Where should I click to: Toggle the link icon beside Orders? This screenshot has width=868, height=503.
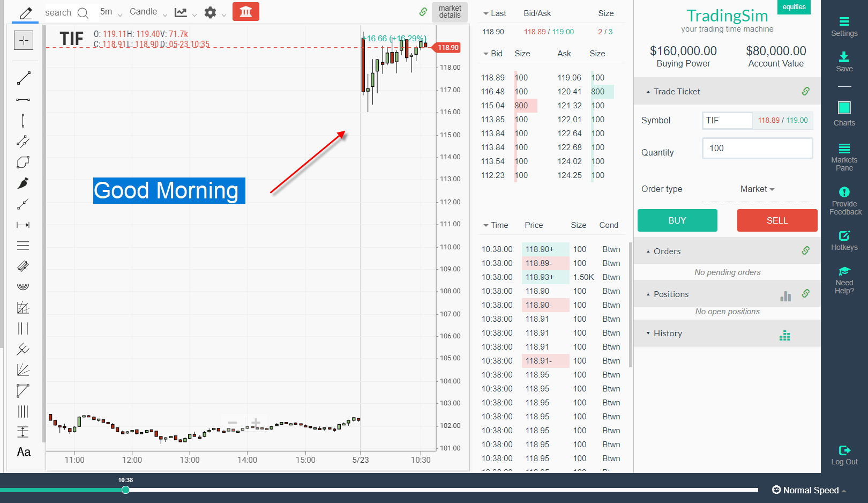(x=806, y=250)
